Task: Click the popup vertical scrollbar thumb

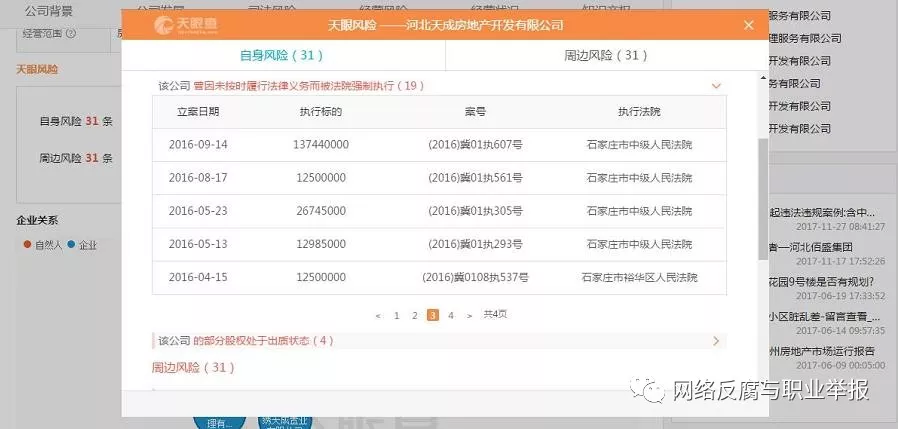Action: click(x=763, y=198)
